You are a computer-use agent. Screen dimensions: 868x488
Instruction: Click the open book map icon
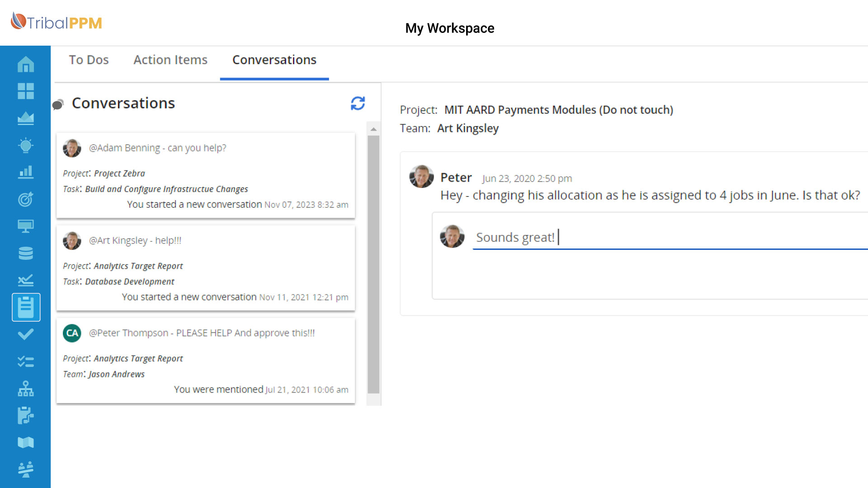(x=26, y=442)
